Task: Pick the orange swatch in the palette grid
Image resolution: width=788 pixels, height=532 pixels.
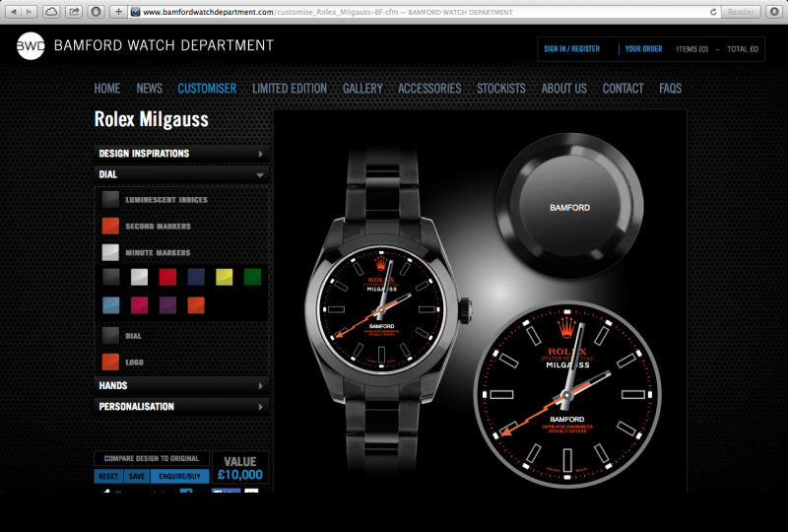Action: 196,305
